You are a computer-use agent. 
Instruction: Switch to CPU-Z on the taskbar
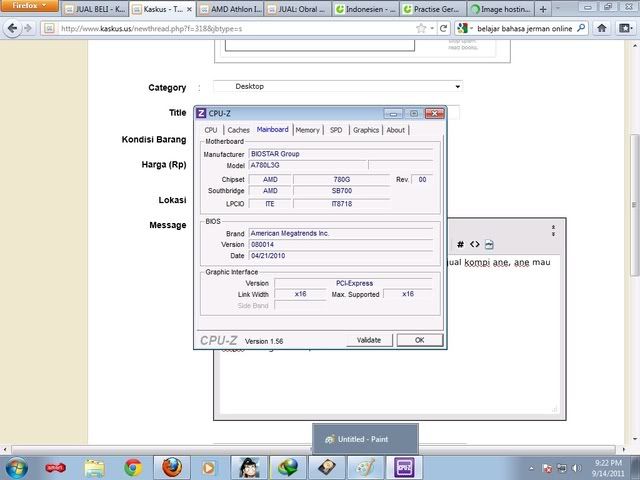click(x=404, y=468)
